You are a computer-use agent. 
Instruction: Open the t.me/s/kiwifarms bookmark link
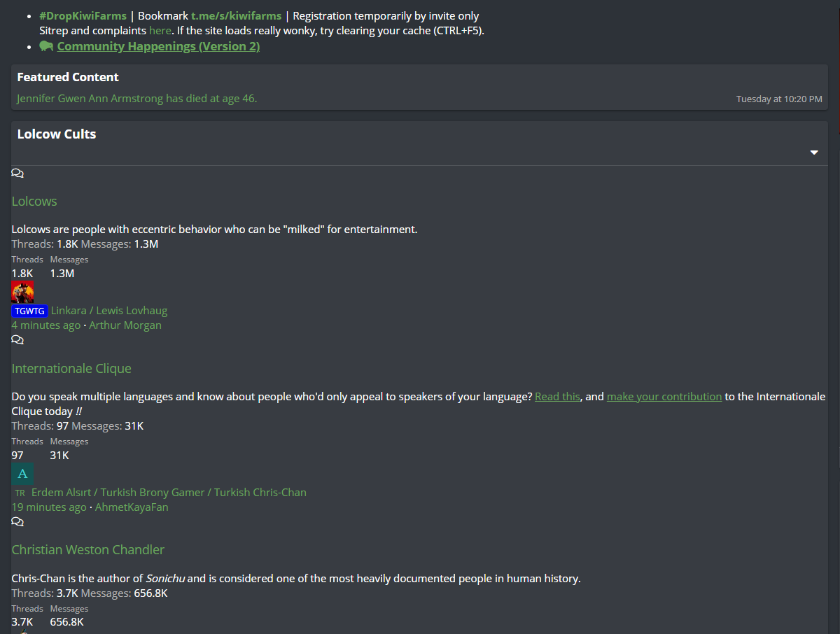point(237,15)
